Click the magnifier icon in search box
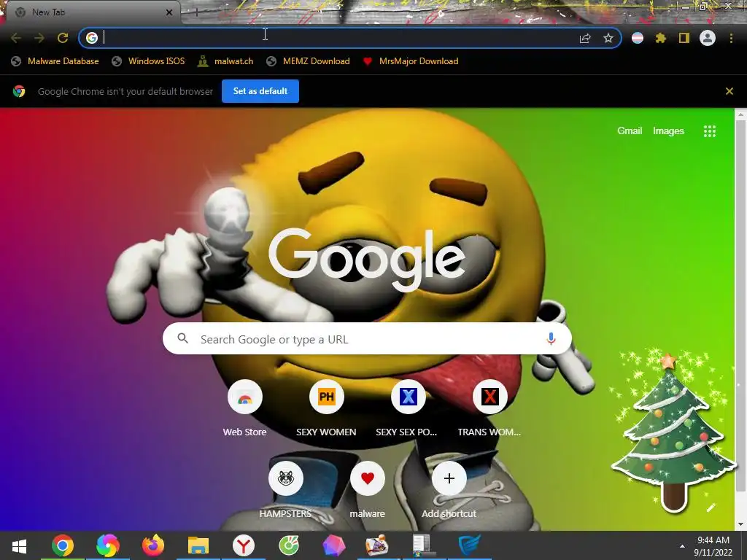This screenshot has width=747, height=560. [182, 338]
